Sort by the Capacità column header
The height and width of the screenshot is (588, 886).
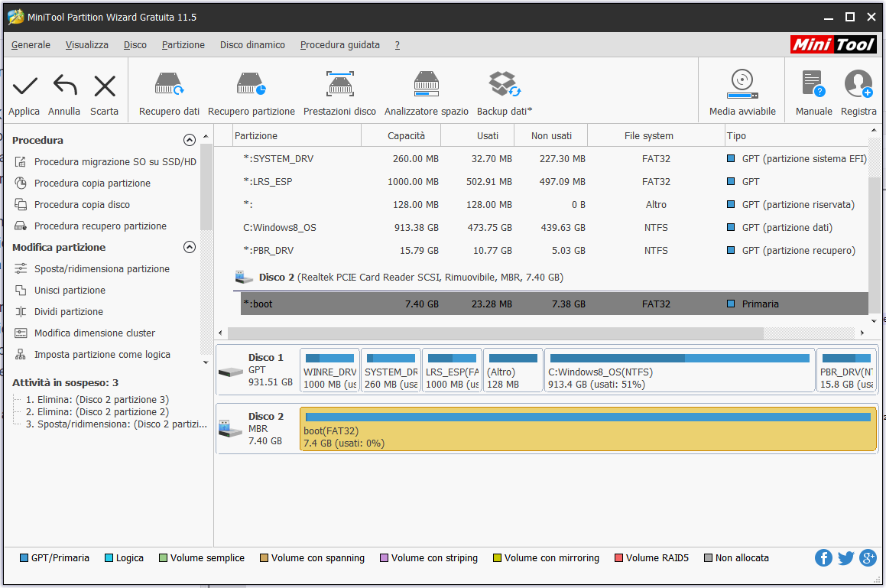pyautogui.click(x=406, y=136)
